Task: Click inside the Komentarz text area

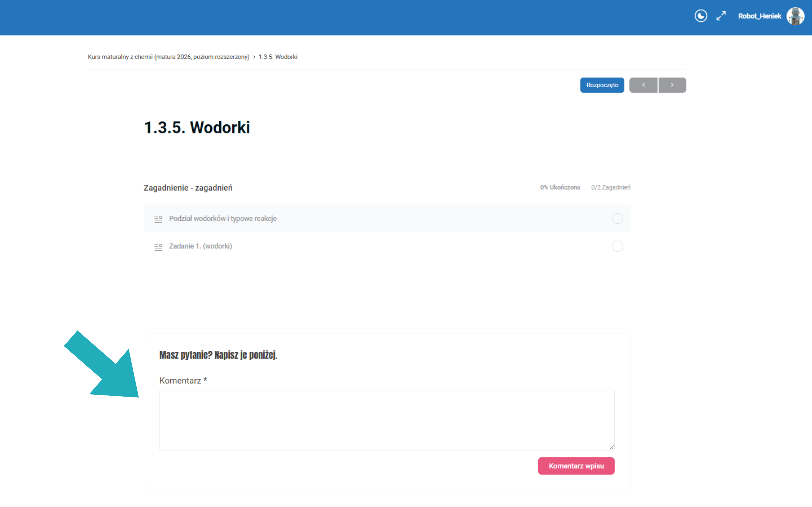Action: tap(387, 420)
